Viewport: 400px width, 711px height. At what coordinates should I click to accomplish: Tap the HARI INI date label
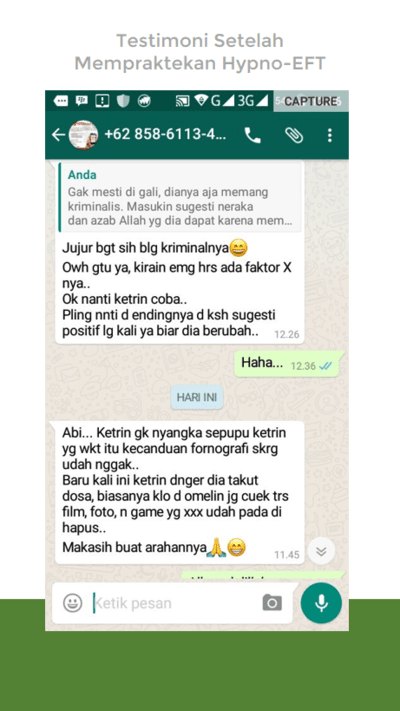pos(197,398)
